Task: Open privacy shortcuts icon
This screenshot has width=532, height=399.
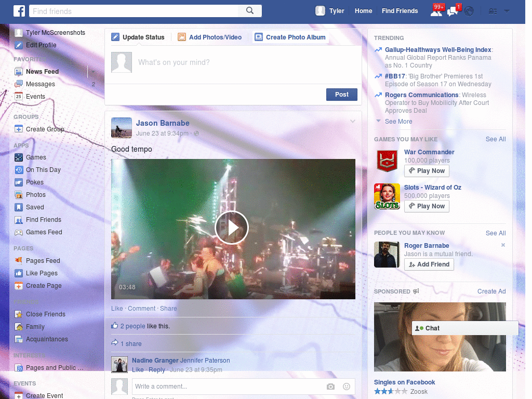Action: (x=493, y=11)
